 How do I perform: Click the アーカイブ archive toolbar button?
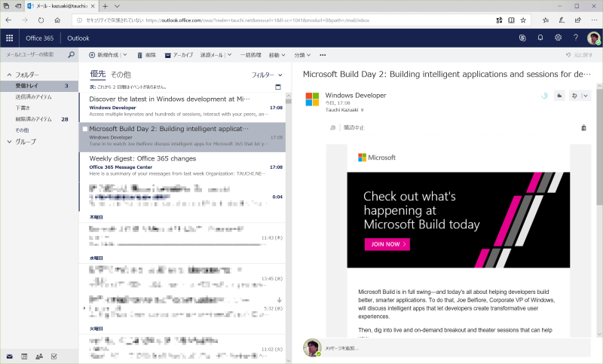click(x=179, y=55)
